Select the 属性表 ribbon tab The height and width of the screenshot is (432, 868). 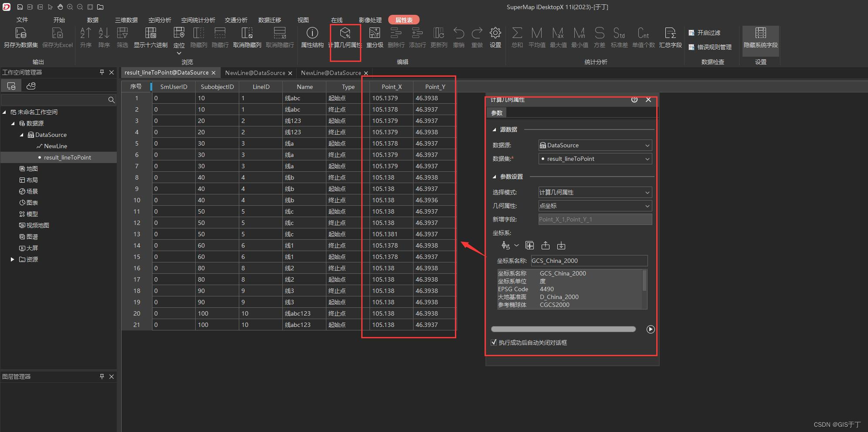click(x=404, y=20)
